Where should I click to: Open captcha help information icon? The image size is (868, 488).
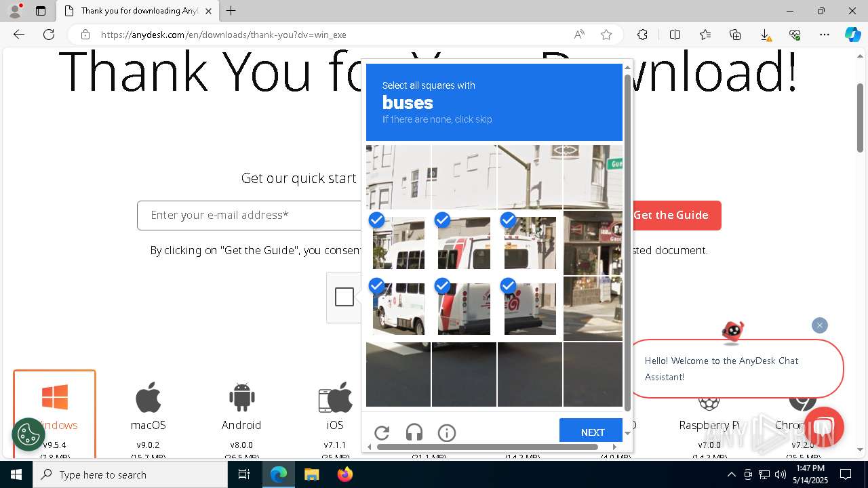coord(447,432)
